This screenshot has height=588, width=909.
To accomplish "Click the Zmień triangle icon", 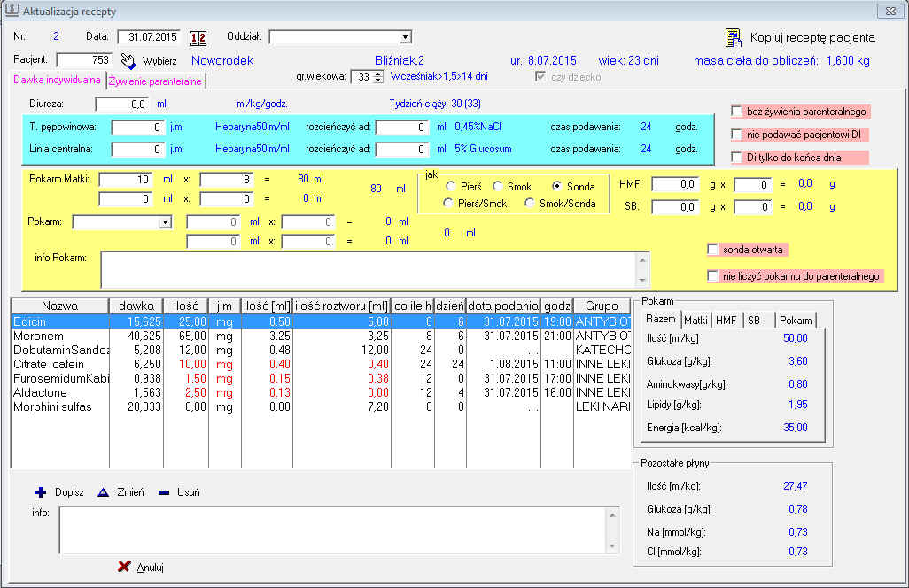I will point(102,492).
